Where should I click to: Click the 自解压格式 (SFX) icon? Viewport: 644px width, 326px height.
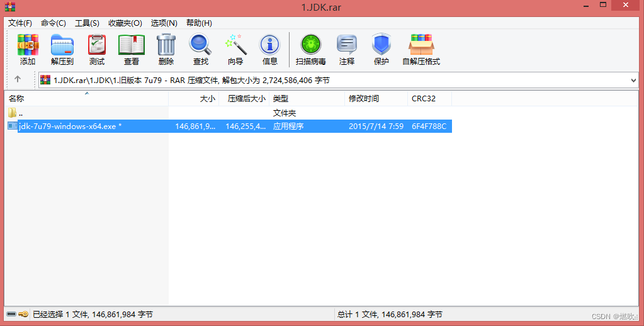pos(421,45)
